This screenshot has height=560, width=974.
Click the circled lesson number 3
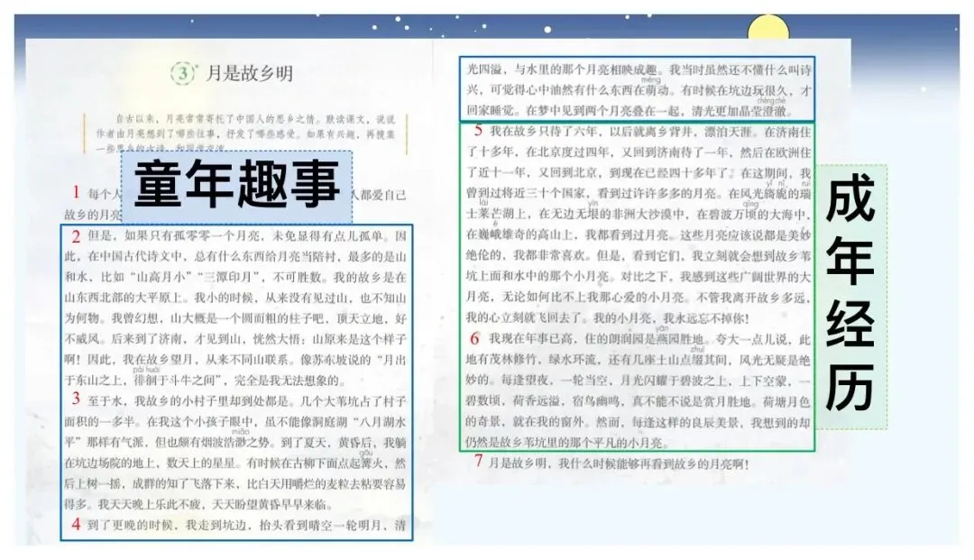point(182,73)
